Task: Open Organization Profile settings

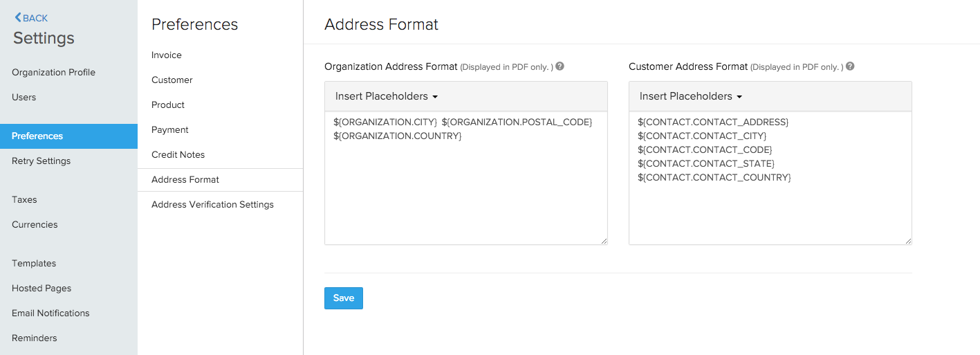Action: coord(53,73)
